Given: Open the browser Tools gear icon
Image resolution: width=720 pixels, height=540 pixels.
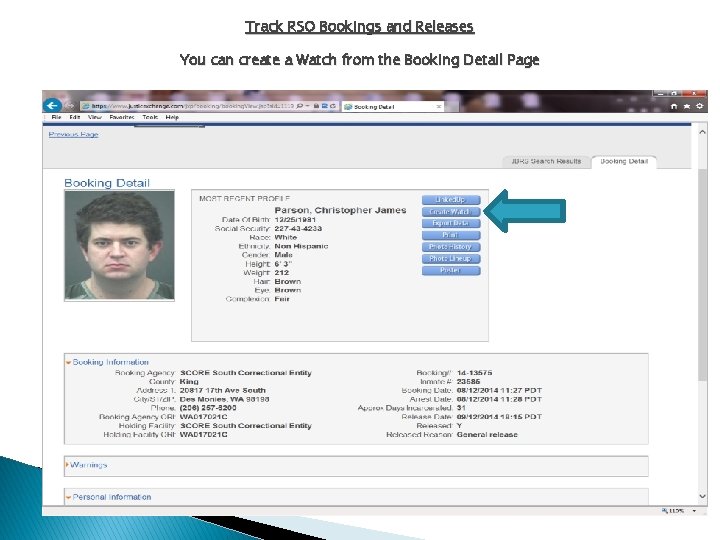Looking at the screenshot, I should point(699,107).
